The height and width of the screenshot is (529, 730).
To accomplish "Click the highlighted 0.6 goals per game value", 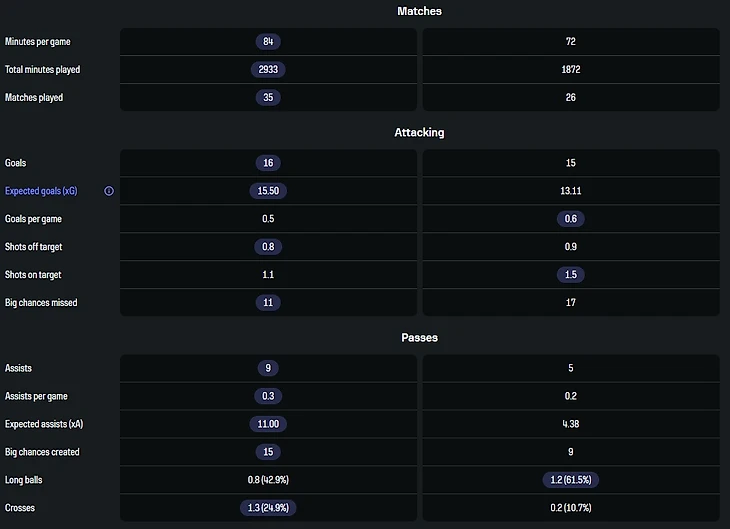I will click(x=571, y=219).
